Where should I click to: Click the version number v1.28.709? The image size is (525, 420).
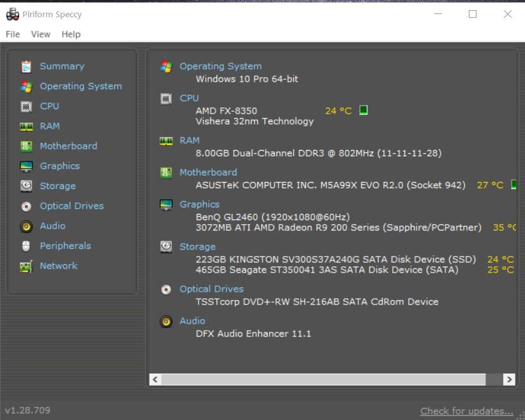[x=28, y=410]
